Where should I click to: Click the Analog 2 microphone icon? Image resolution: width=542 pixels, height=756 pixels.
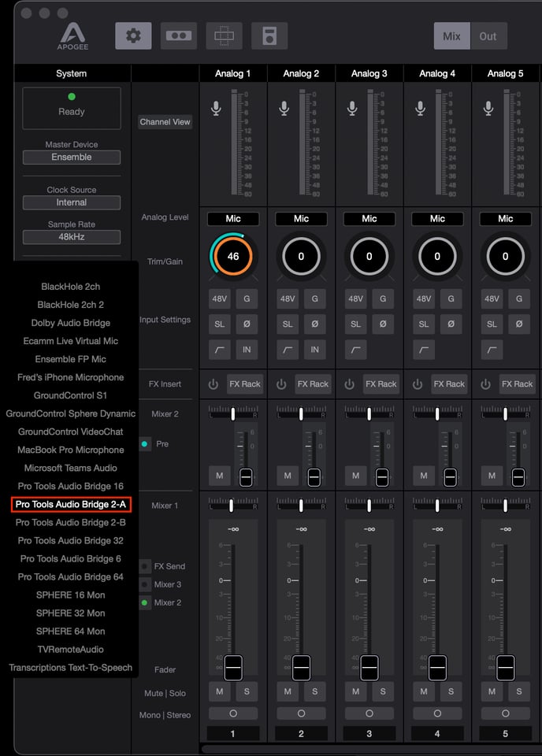(284, 109)
